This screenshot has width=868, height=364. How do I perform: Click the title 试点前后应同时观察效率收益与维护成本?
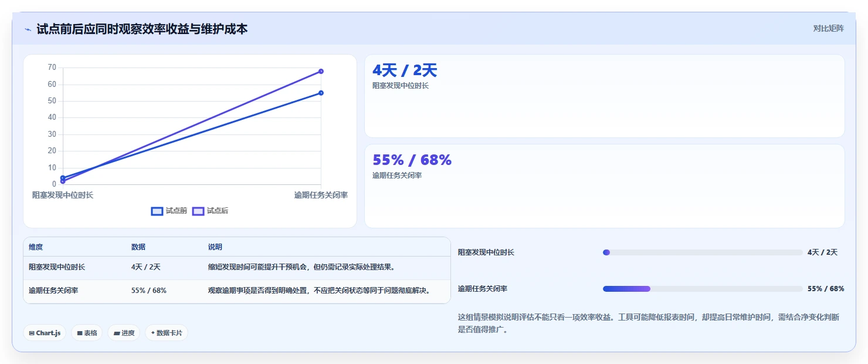click(x=142, y=29)
